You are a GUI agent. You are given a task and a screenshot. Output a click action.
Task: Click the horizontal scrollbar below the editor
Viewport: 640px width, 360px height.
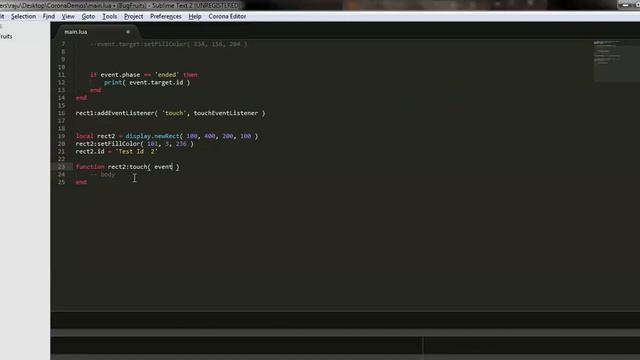click(x=345, y=333)
